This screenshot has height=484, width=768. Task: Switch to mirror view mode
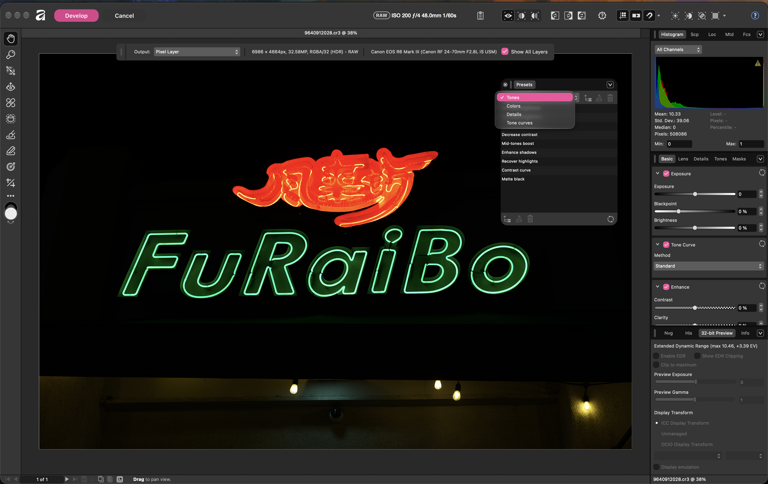tap(535, 16)
